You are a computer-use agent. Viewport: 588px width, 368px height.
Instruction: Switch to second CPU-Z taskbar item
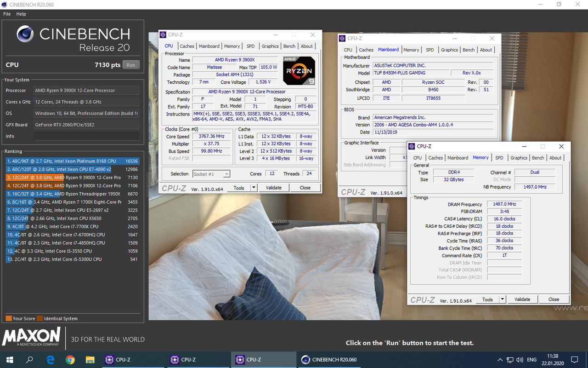pos(198,359)
